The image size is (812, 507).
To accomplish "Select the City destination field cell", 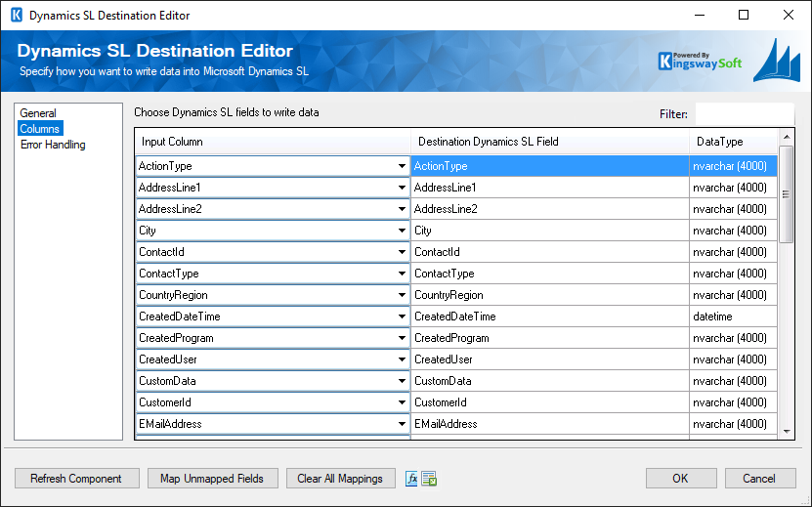I will point(550,231).
